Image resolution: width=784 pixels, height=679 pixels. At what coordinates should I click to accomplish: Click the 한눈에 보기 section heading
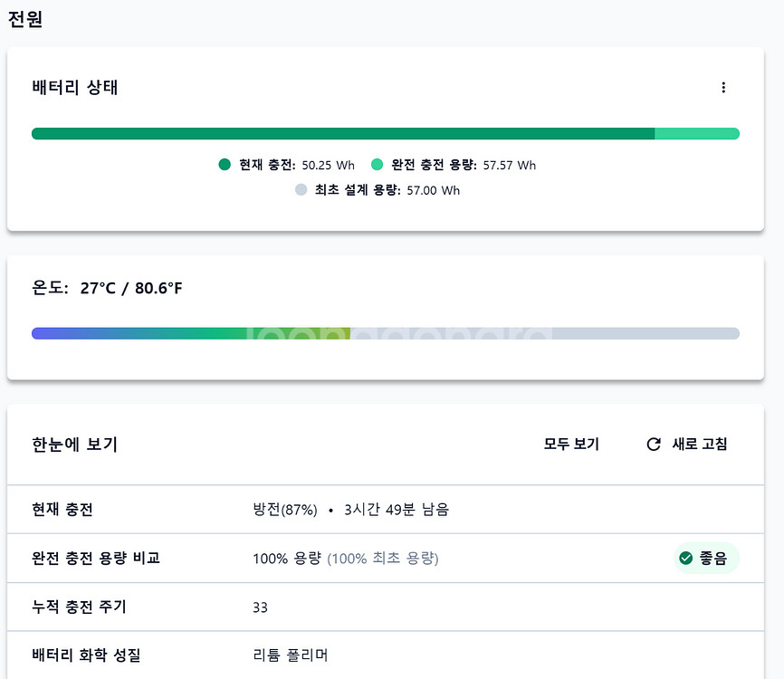[x=74, y=445]
